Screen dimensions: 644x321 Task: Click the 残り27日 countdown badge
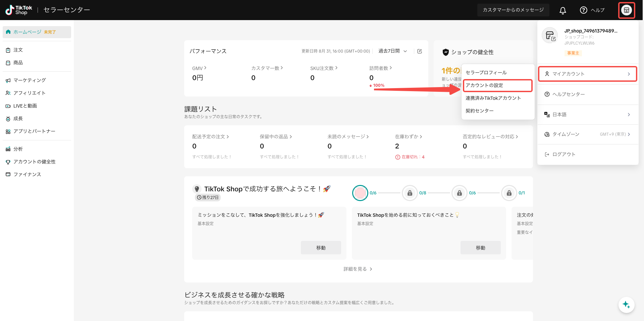(208, 198)
